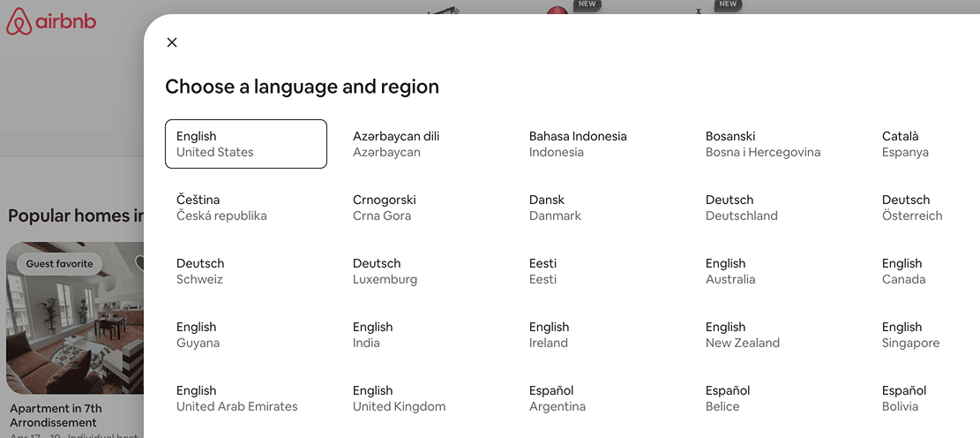Choose Català Espanya option

coord(905,144)
